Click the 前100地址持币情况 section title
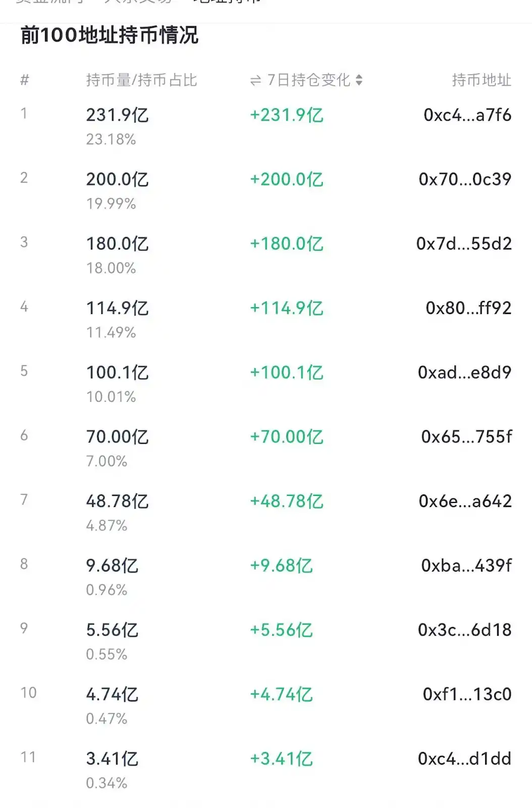 [x=109, y=35]
